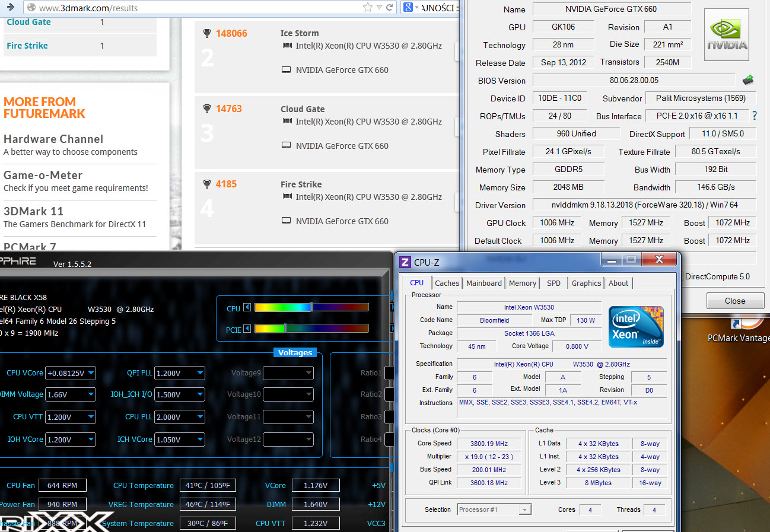Click the VCore 1.176V reading
Image resolution: width=770 pixels, height=532 pixels.
[316, 485]
